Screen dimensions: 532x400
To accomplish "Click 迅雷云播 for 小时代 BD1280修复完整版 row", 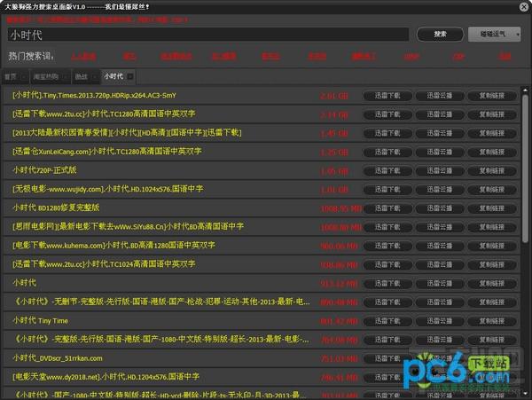I will 440,208.
